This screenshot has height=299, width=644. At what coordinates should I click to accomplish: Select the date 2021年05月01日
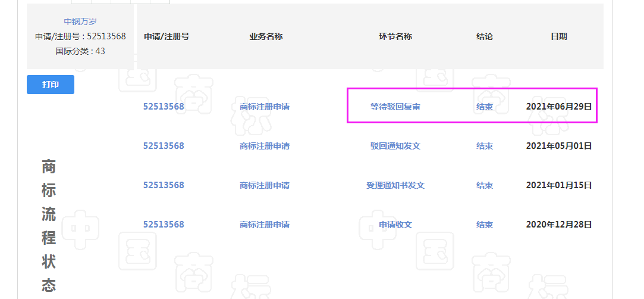click(x=559, y=146)
